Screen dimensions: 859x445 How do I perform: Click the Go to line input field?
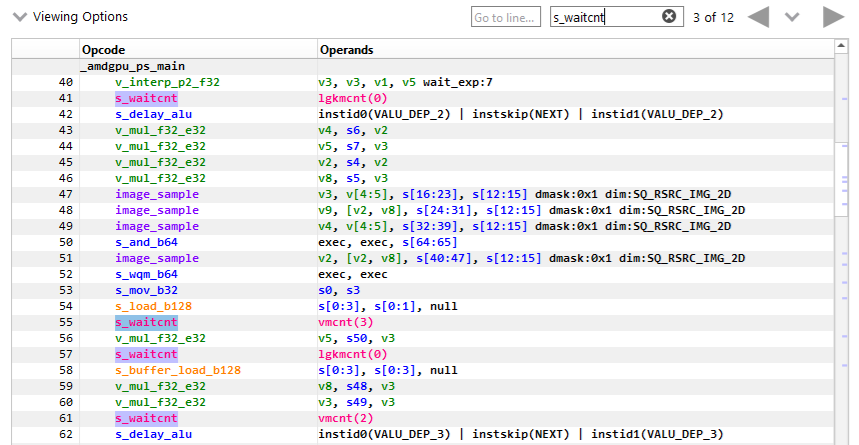coord(505,17)
